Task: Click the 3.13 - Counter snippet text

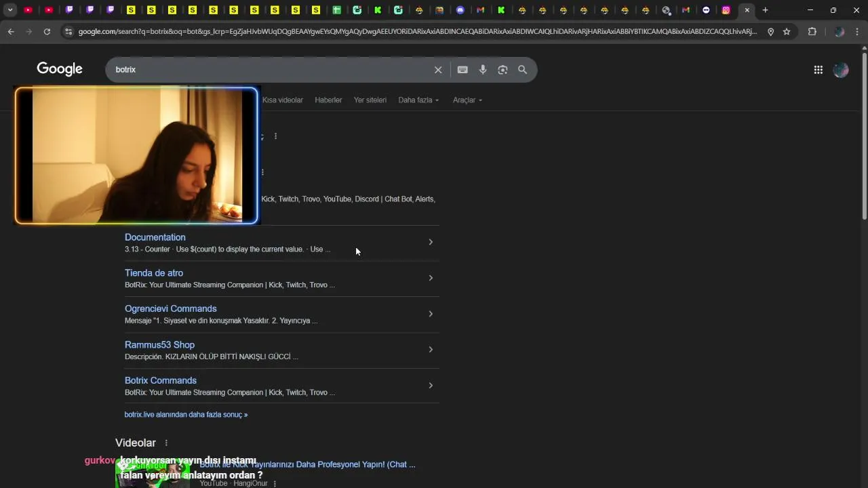Action: tap(227, 249)
